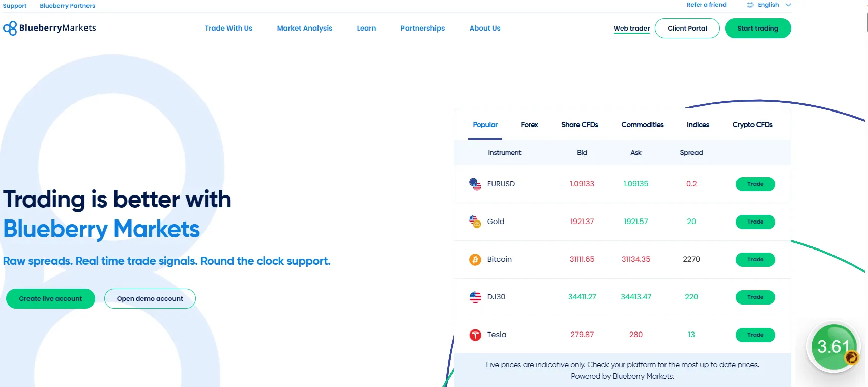Click Trade button for Tesla

755,335
